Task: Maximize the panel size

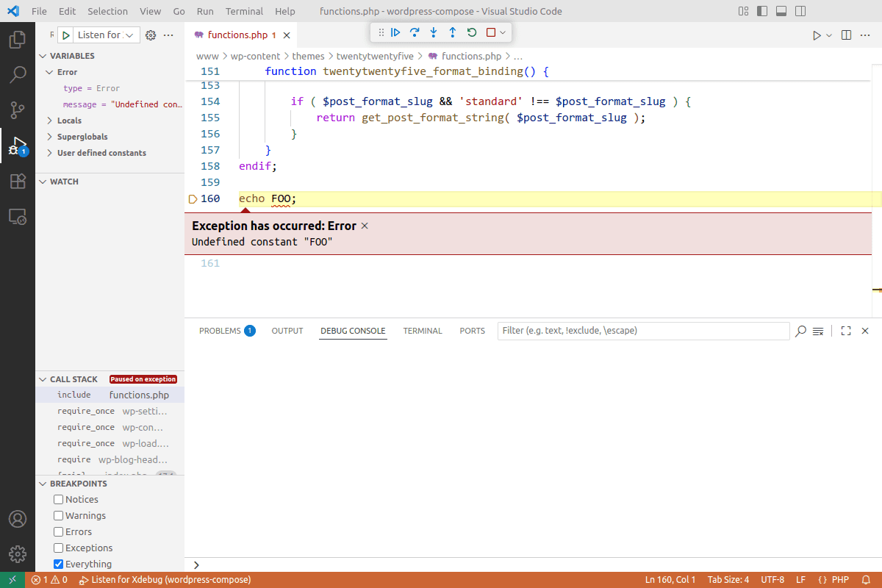Action: pos(846,331)
